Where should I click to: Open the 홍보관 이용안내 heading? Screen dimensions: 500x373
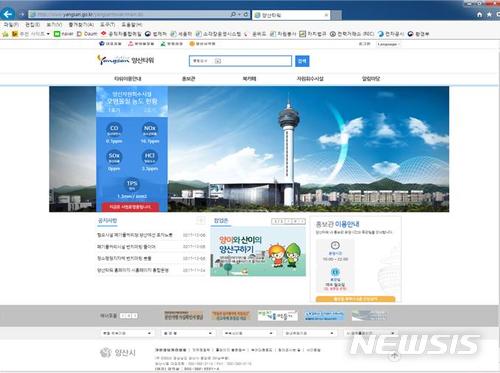click(x=338, y=224)
